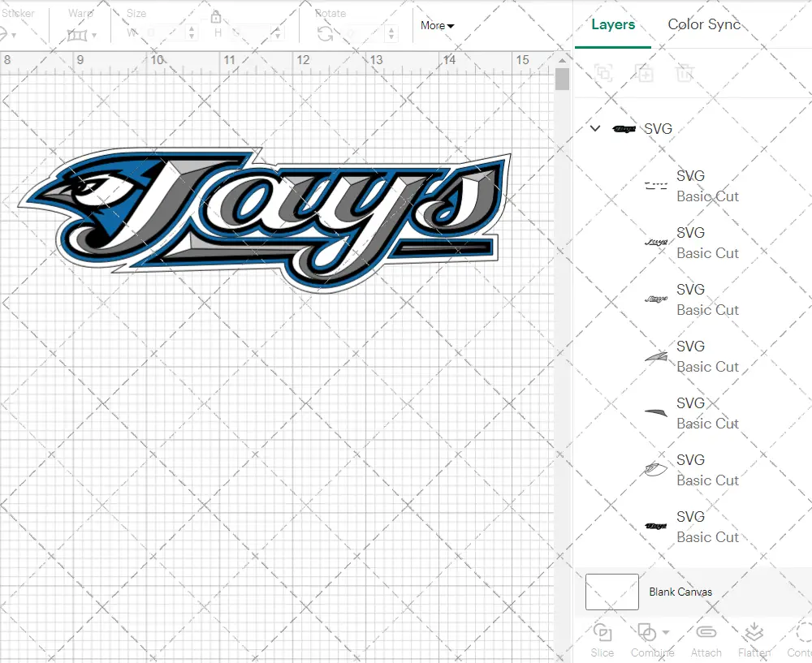Select the Layers tab
Viewport: 812px width, 663px height.
(613, 24)
